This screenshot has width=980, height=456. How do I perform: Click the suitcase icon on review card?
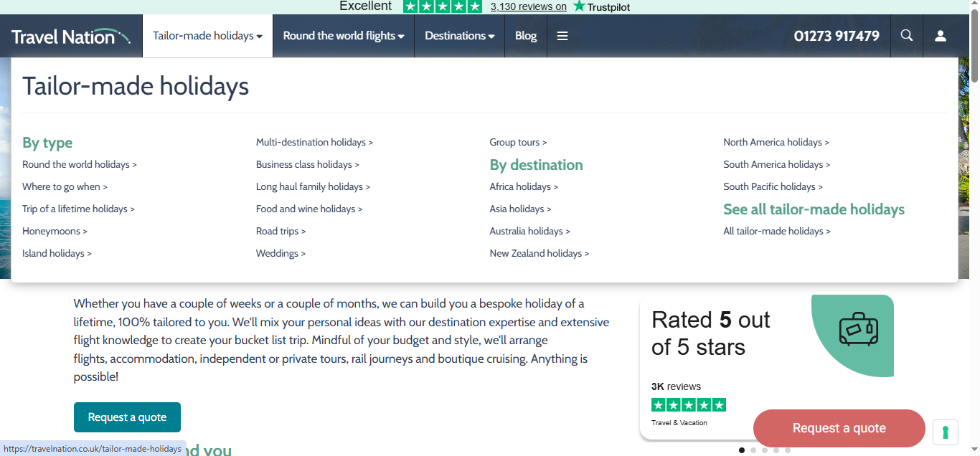[x=858, y=330]
